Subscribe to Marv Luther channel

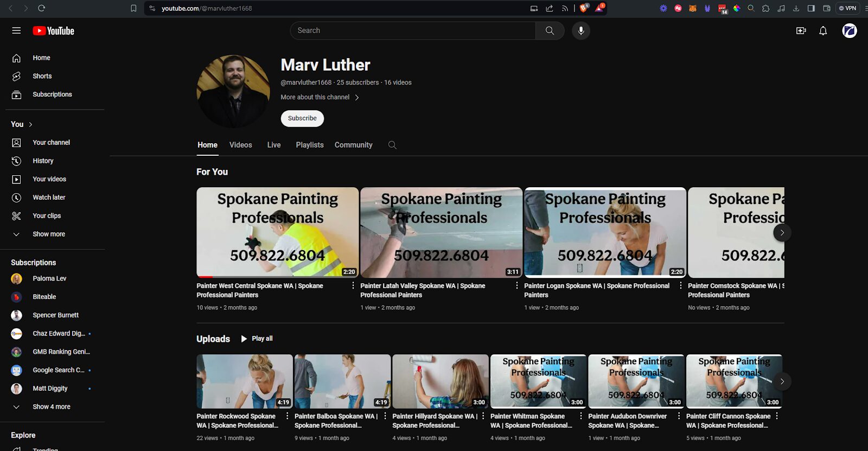click(x=302, y=118)
